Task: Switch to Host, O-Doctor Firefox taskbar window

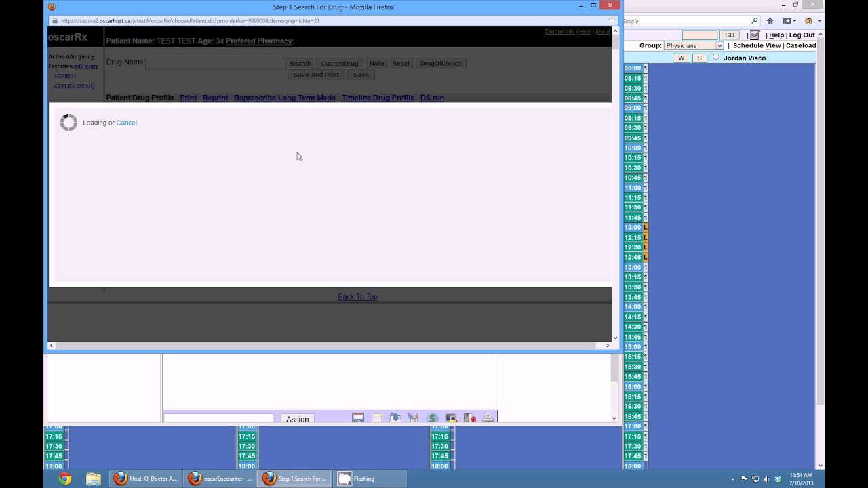Action: (x=145, y=479)
